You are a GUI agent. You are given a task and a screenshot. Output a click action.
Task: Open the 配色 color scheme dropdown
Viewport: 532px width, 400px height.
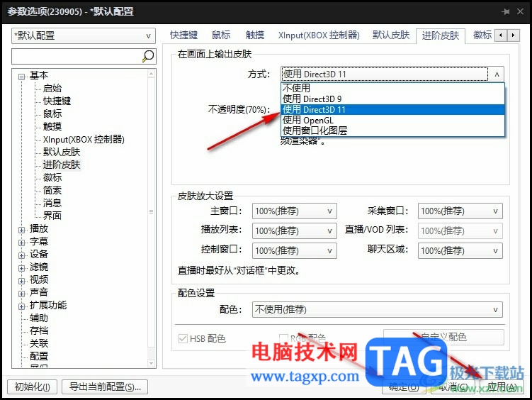pyautogui.click(x=378, y=310)
